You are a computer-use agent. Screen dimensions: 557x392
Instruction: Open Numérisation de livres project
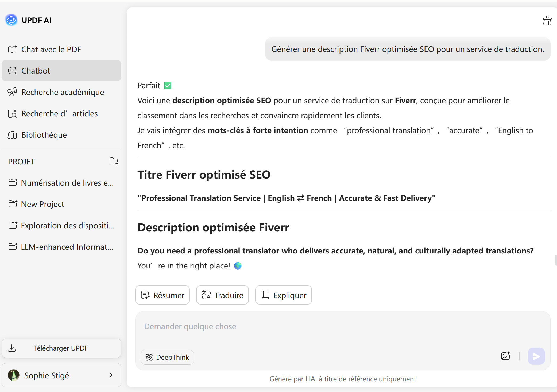tap(67, 183)
